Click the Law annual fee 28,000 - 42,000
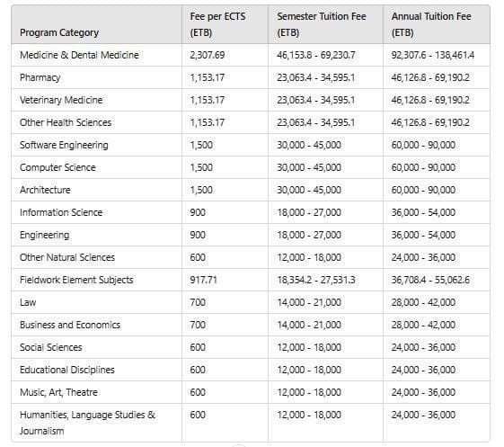Image resolution: width=504 pixels, height=447 pixels. (423, 302)
